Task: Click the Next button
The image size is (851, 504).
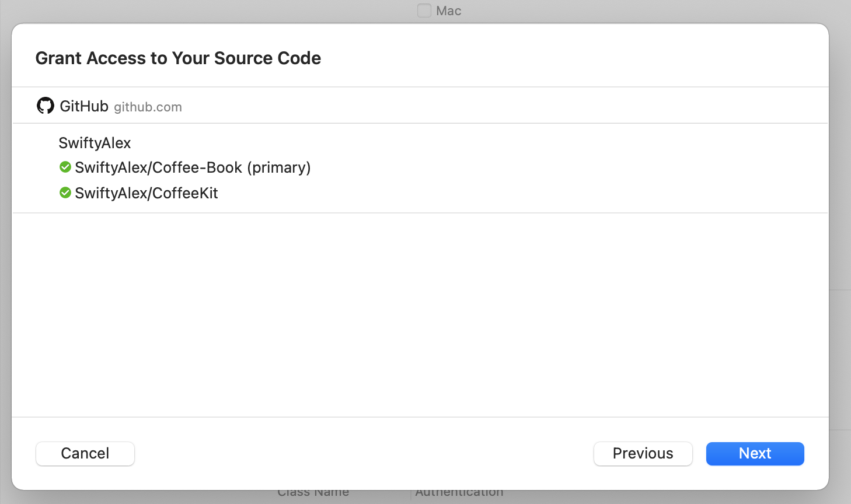Action: pyautogui.click(x=755, y=453)
